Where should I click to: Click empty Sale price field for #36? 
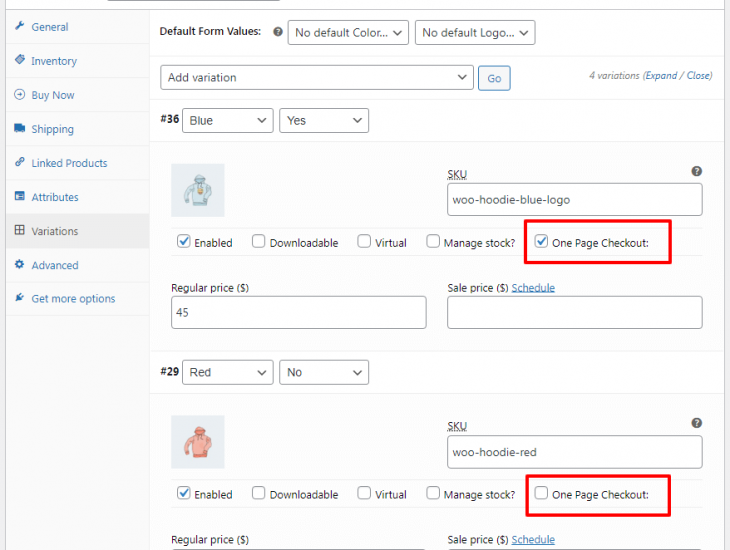(x=575, y=312)
